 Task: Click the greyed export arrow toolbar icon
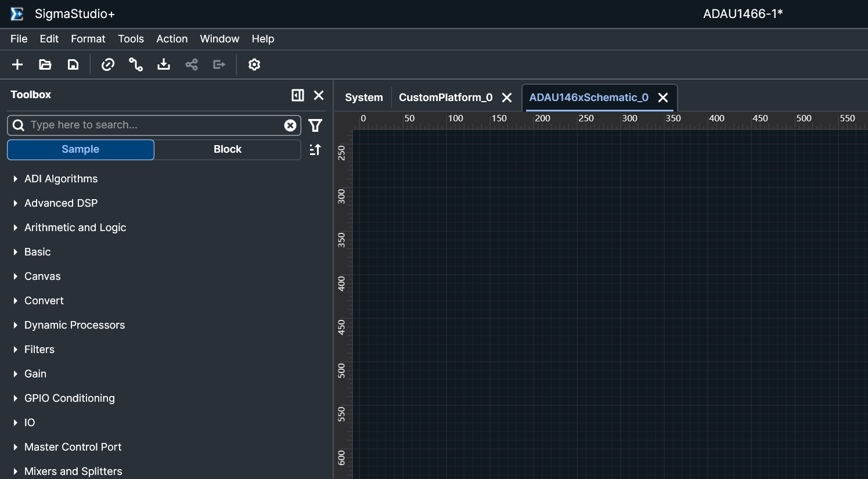219,64
